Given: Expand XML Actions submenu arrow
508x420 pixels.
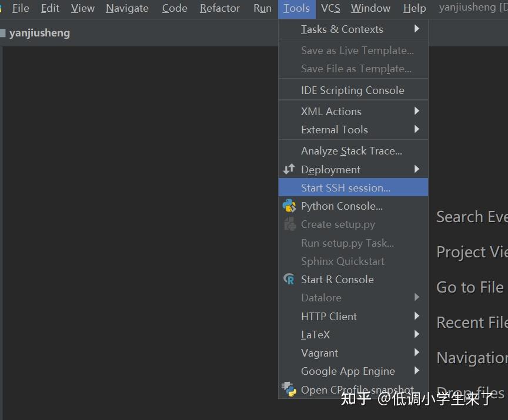Looking at the screenshot, I should [x=417, y=111].
